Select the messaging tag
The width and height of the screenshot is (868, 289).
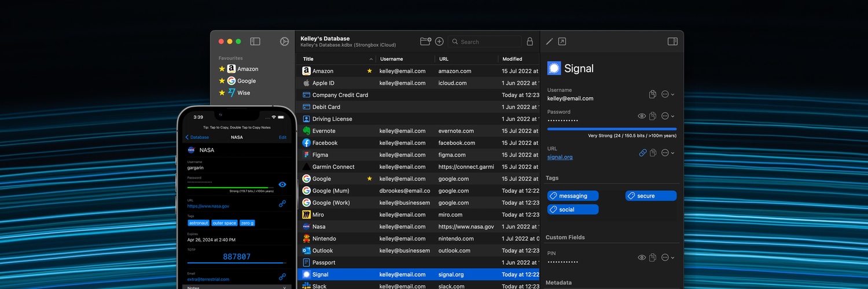573,196
